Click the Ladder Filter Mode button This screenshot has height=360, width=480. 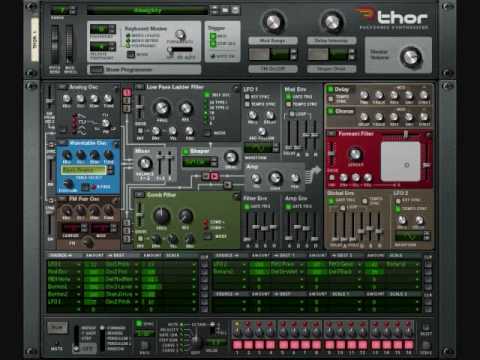207,133
